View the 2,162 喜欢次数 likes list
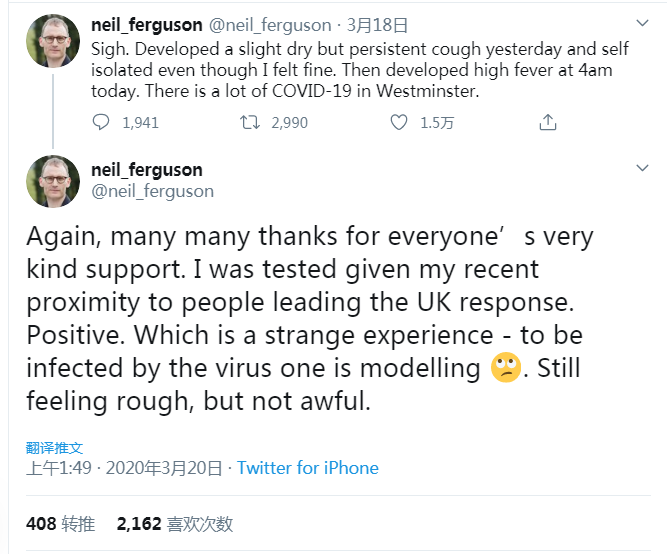 pyautogui.click(x=174, y=523)
